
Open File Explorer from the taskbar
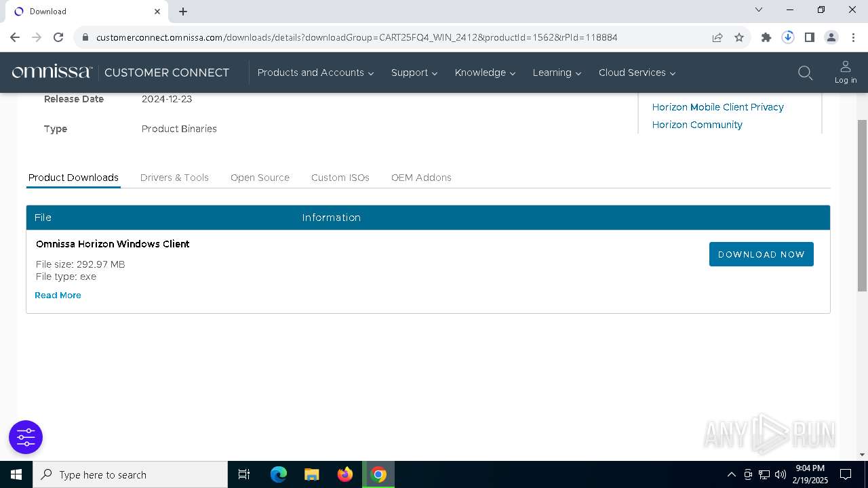pyautogui.click(x=312, y=474)
